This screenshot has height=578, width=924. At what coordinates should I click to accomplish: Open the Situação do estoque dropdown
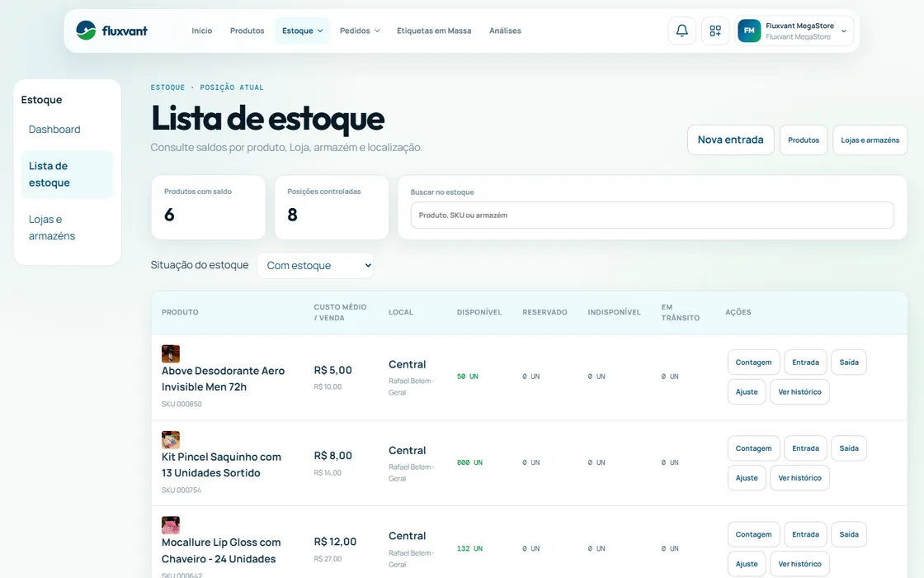(315, 265)
